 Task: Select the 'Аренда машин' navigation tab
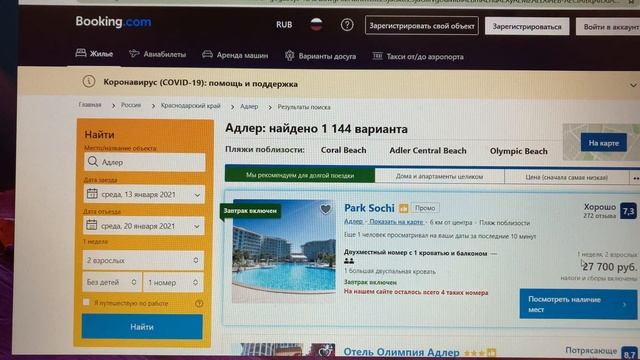pyautogui.click(x=235, y=55)
